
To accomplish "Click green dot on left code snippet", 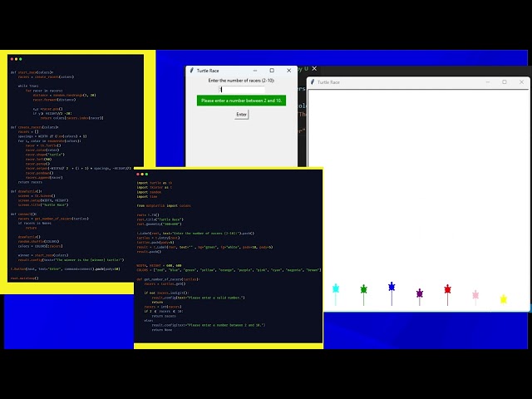I will (21, 59).
